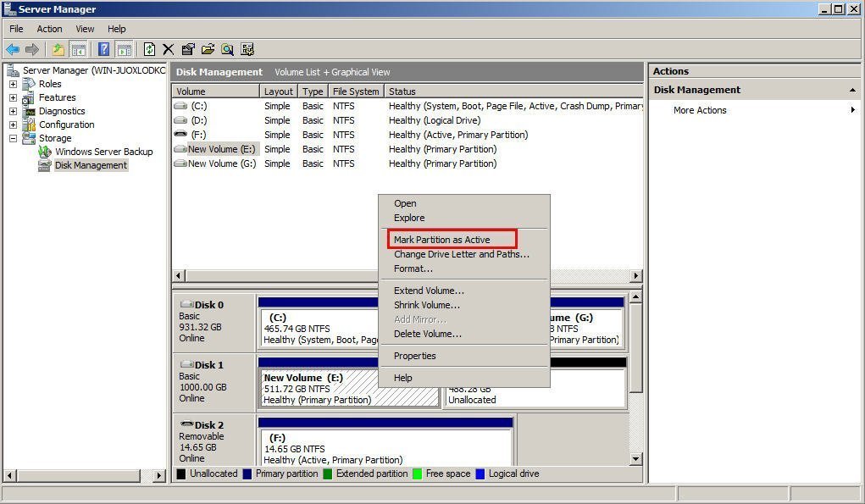Select the (C:) partition in Disk 0
The height and width of the screenshot is (504, 865).
(x=319, y=329)
